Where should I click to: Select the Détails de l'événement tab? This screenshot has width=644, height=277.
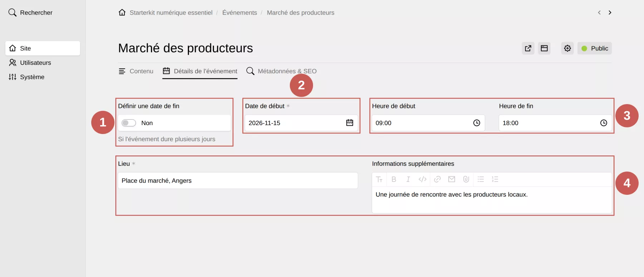pyautogui.click(x=200, y=71)
